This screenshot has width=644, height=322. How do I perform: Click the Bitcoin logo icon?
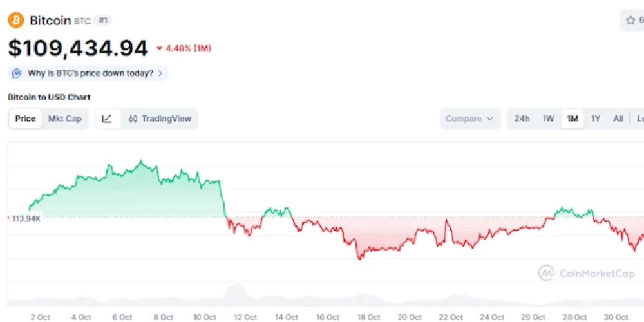[15, 20]
